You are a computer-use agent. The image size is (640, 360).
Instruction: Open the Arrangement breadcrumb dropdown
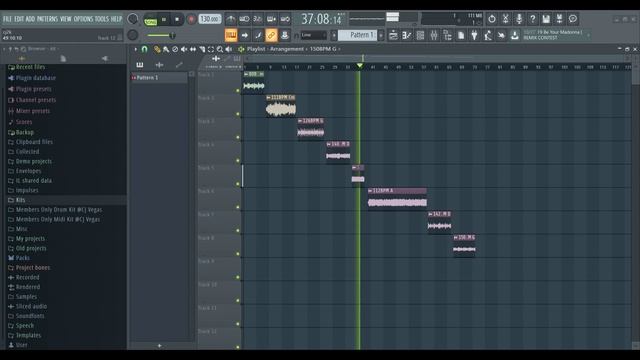pyautogui.click(x=287, y=49)
